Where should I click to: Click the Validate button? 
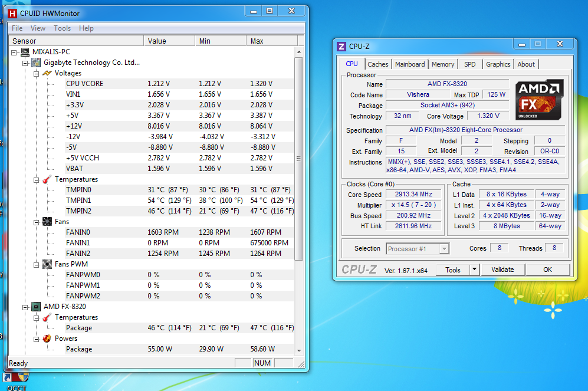point(502,270)
